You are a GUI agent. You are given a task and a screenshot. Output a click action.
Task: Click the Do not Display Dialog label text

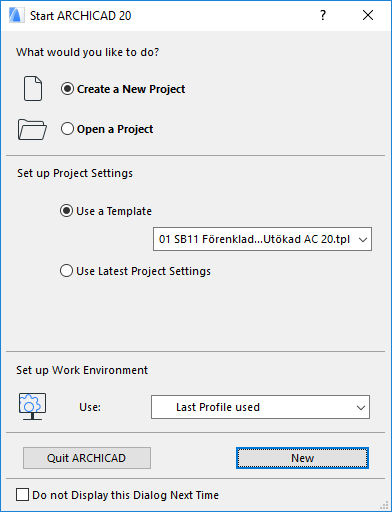[126, 495]
